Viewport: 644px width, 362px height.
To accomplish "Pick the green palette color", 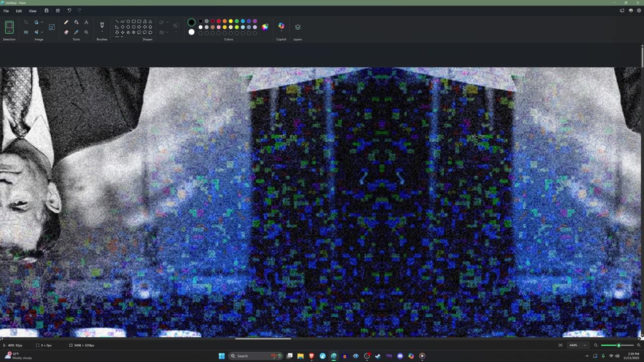I will coord(236,21).
